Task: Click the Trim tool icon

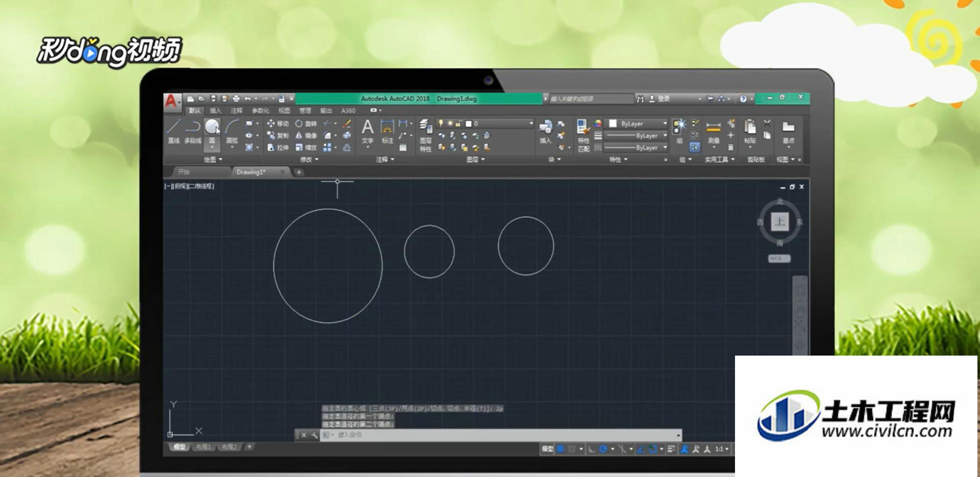Action: pos(327,123)
